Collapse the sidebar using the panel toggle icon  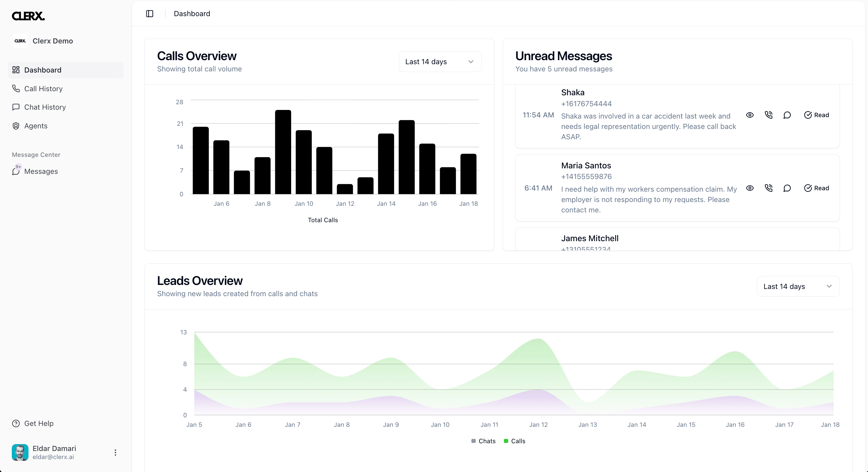(x=150, y=14)
